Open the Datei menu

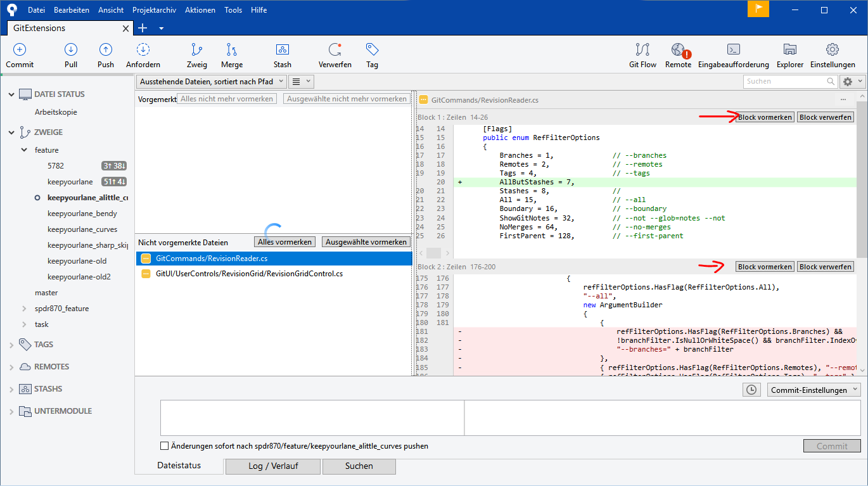37,10
